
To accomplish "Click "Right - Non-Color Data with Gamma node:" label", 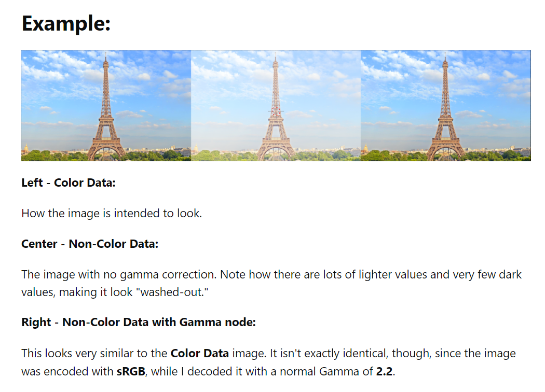I will [139, 322].
